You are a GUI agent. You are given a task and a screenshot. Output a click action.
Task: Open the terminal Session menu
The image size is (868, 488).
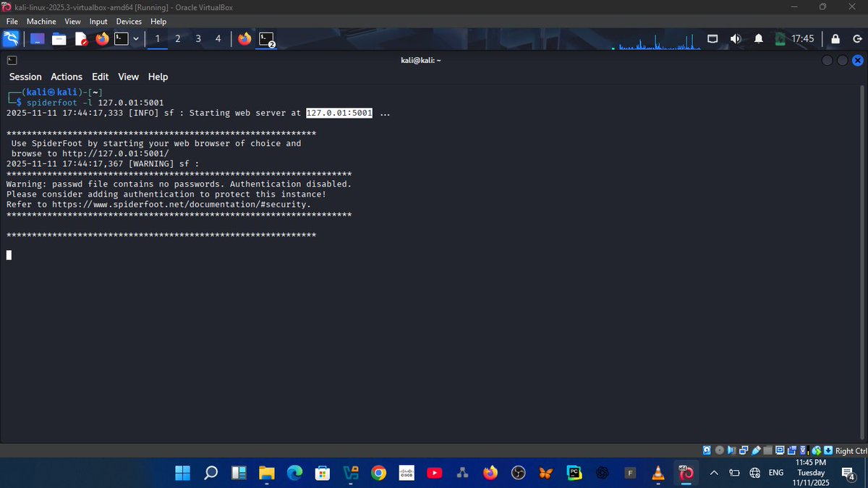coord(25,77)
